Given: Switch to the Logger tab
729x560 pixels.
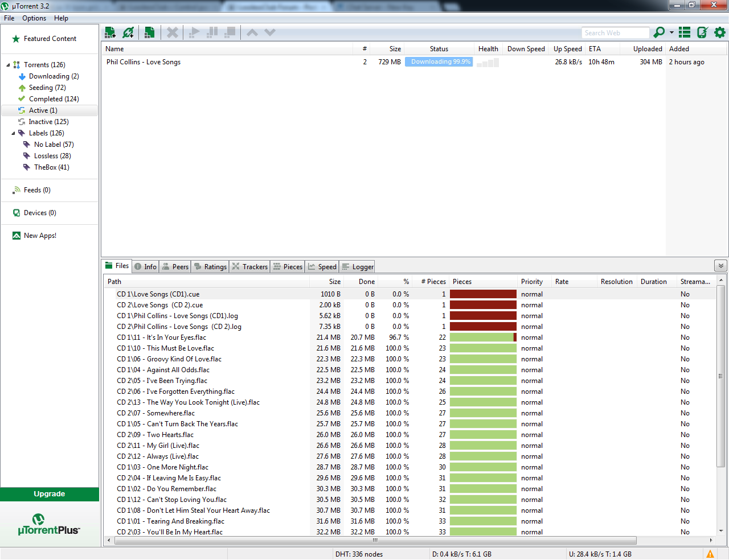Looking at the screenshot, I should click(x=358, y=267).
